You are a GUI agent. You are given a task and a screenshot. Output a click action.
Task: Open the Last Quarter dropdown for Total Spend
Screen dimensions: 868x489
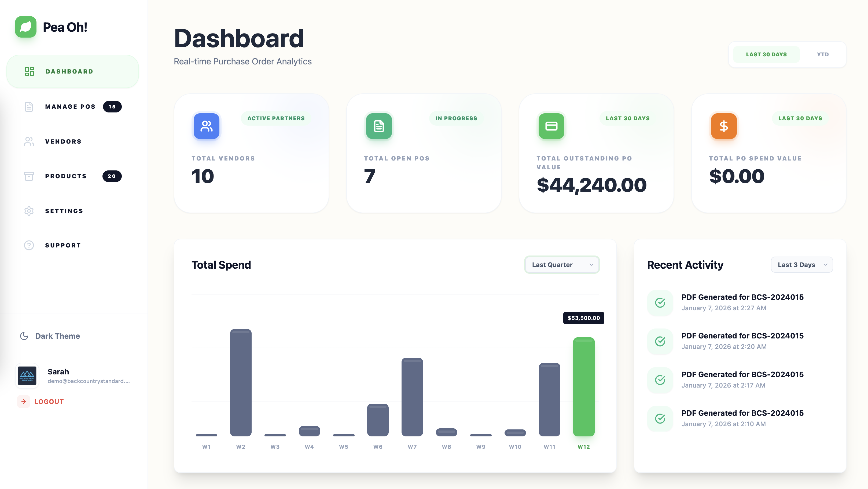(562, 265)
